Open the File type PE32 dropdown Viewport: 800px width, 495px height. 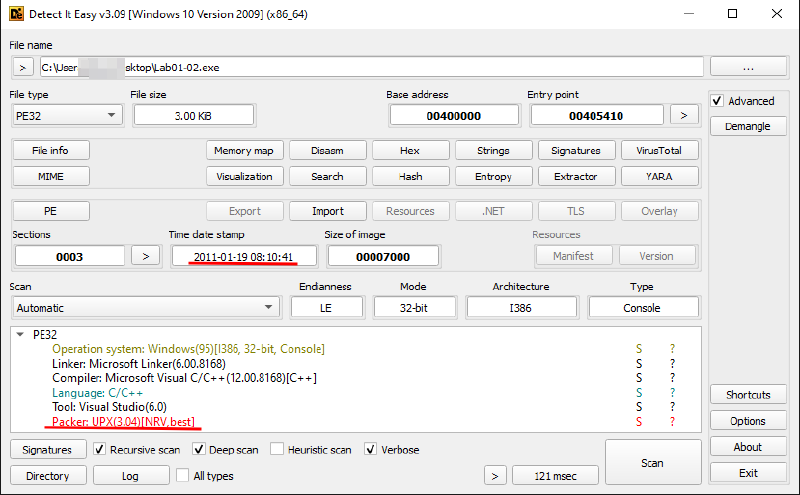pos(66,115)
